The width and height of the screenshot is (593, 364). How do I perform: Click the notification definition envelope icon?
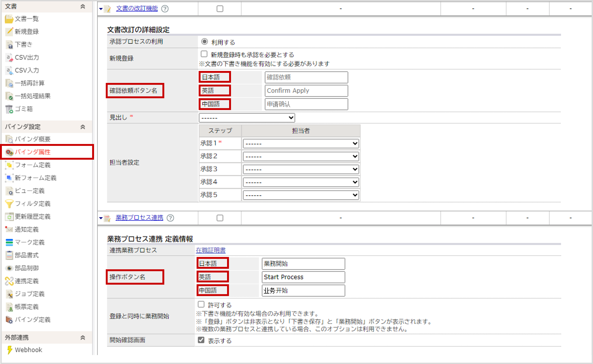point(9,229)
